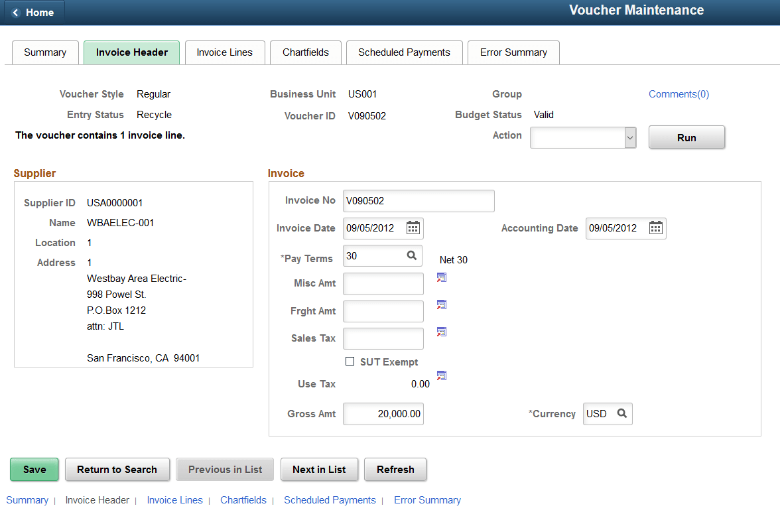Open the Invoice Date calendar picker
Screen dimensions: 780x532
tap(414, 228)
